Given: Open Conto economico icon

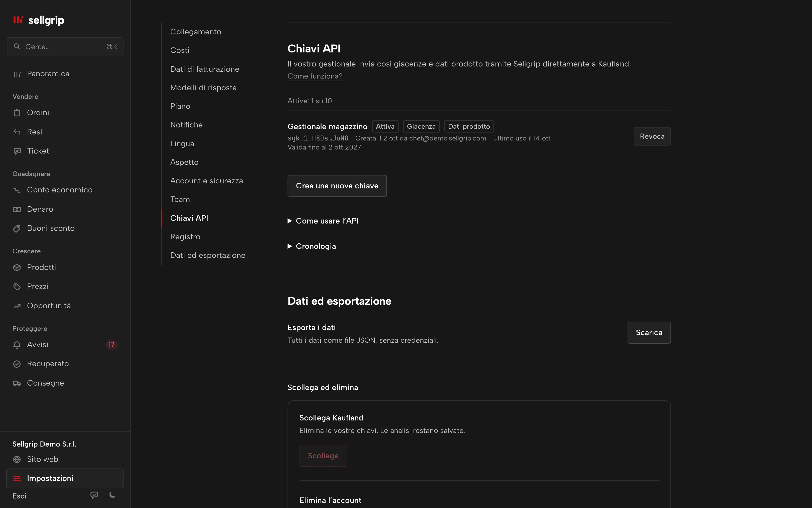Looking at the screenshot, I should tap(17, 190).
